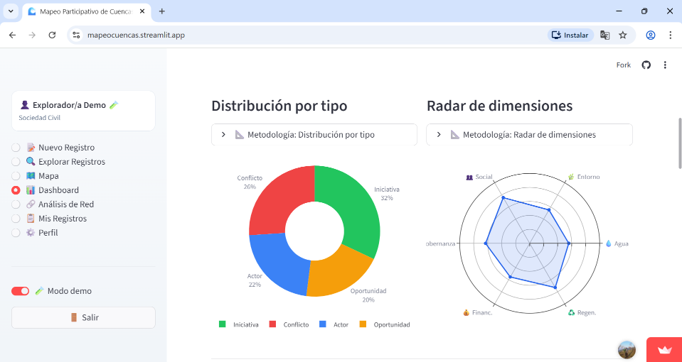Click the user avatar icon beside Explorador/a Demo
The width and height of the screenshot is (682, 362).
24,105
